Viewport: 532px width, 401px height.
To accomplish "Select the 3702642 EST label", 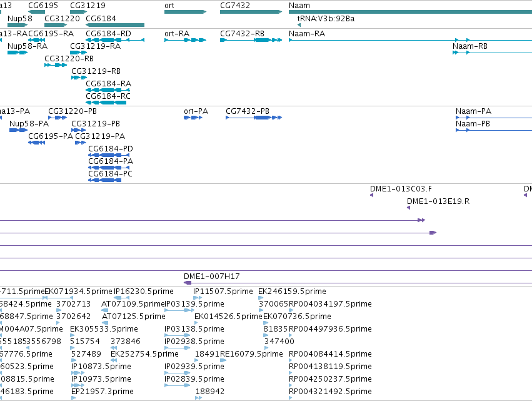I will tap(73, 317).
